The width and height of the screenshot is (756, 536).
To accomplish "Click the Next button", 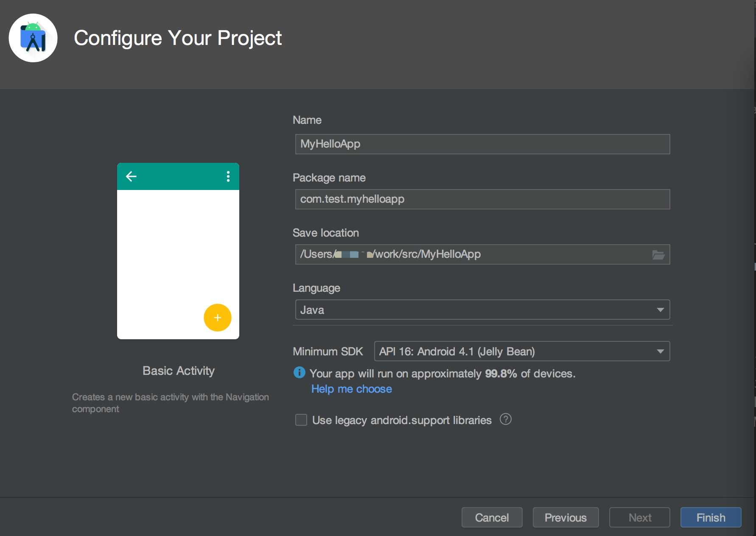I will tap(639, 517).
